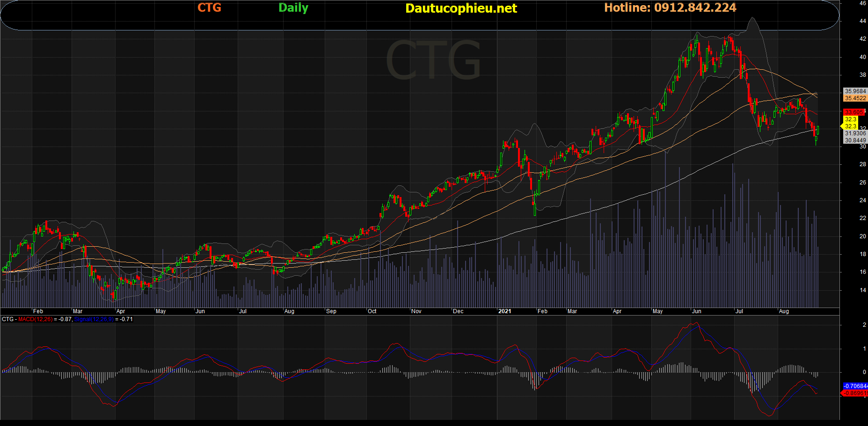Click the Oct label on time axis
Viewport: 868px width, 426px height.
tap(372, 311)
